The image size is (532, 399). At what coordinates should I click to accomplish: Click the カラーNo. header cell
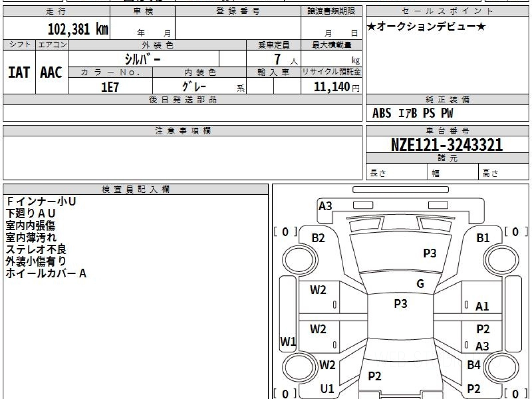point(110,73)
